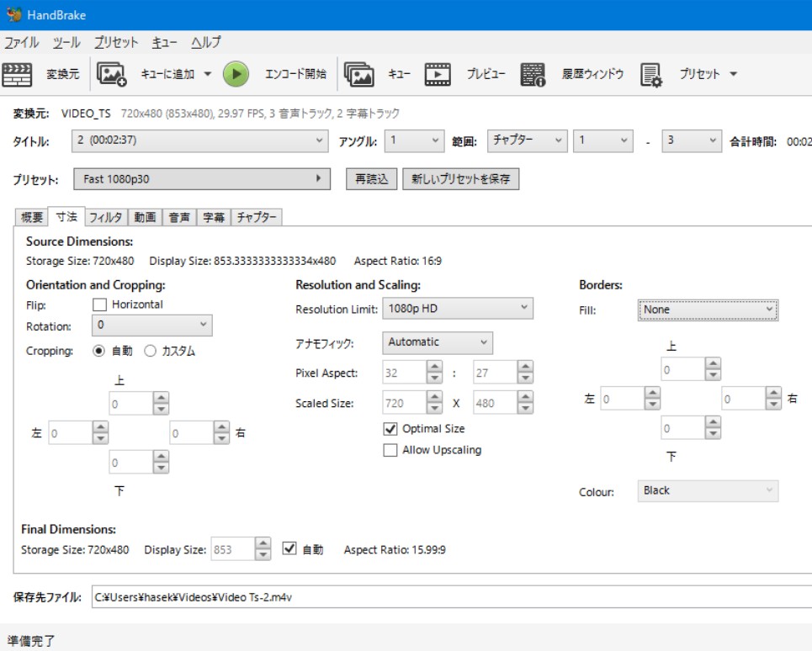Switch to 動画 tab

click(145, 217)
